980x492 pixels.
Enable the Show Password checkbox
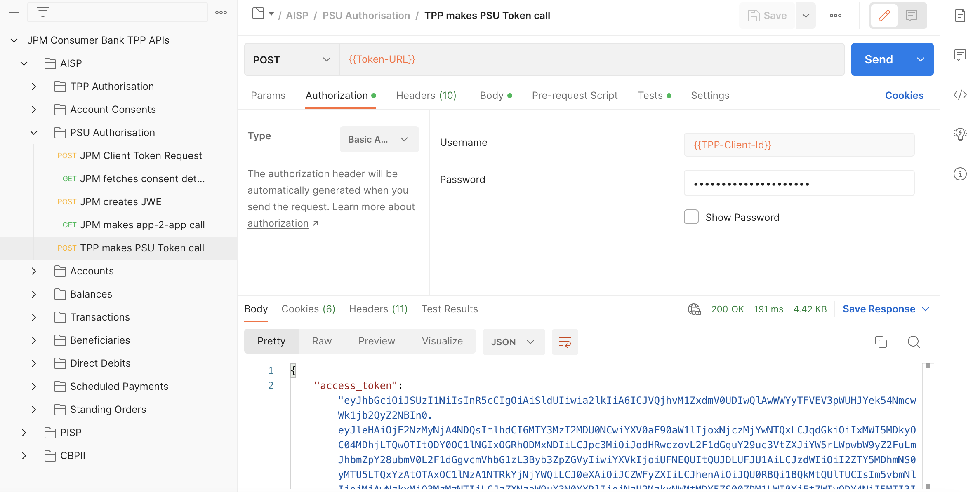pos(691,217)
